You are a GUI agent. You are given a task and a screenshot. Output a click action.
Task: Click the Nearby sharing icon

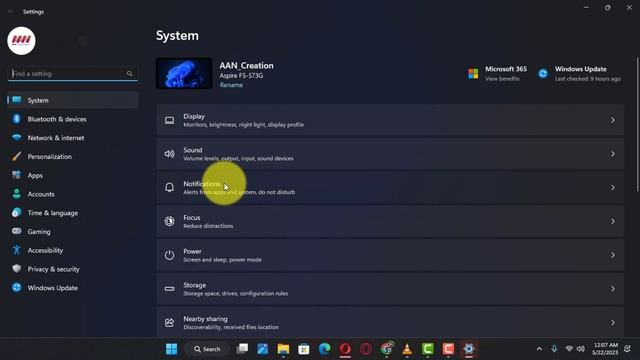(x=169, y=322)
